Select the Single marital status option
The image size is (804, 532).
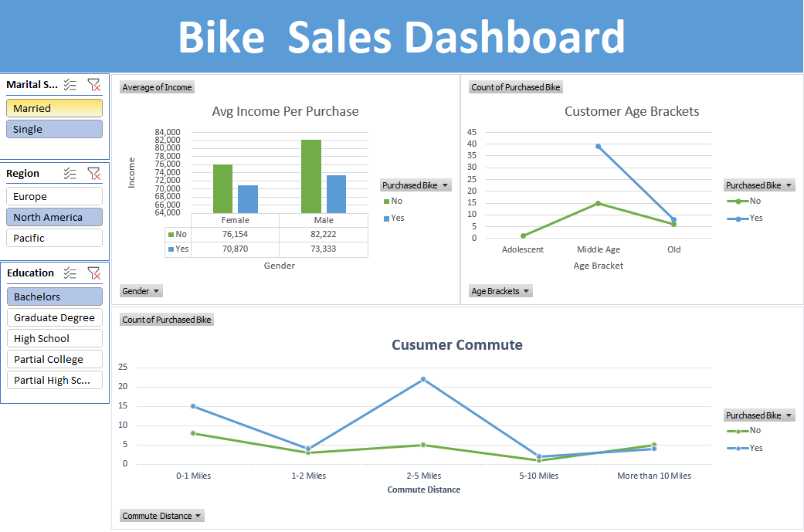point(54,129)
